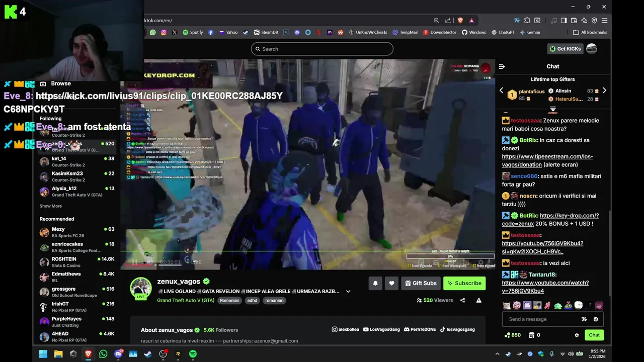Open Spotify from the Windows taskbar
The width and height of the screenshot is (644, 362).
point(193,354)
